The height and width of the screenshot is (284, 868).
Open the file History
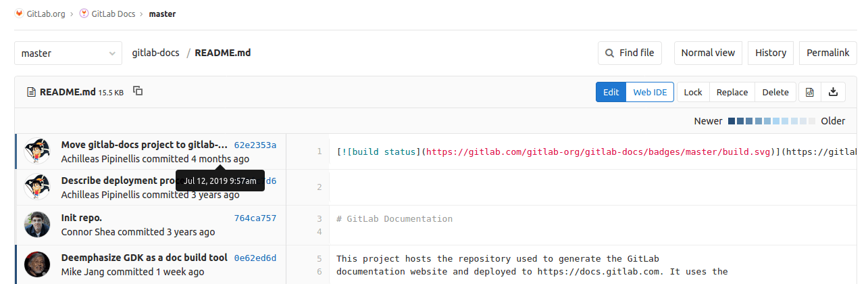771,53
